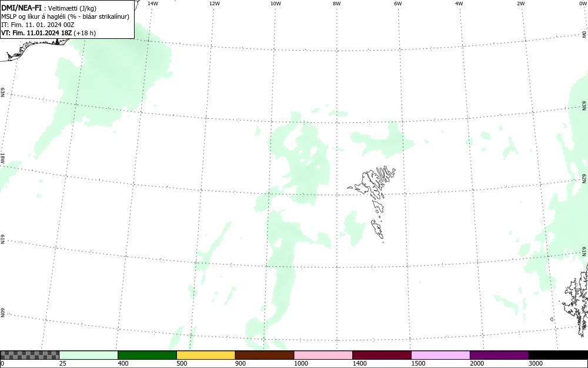Click the "2W" longitude label
This screenshot has width=588, height=368.
[520, 4]
